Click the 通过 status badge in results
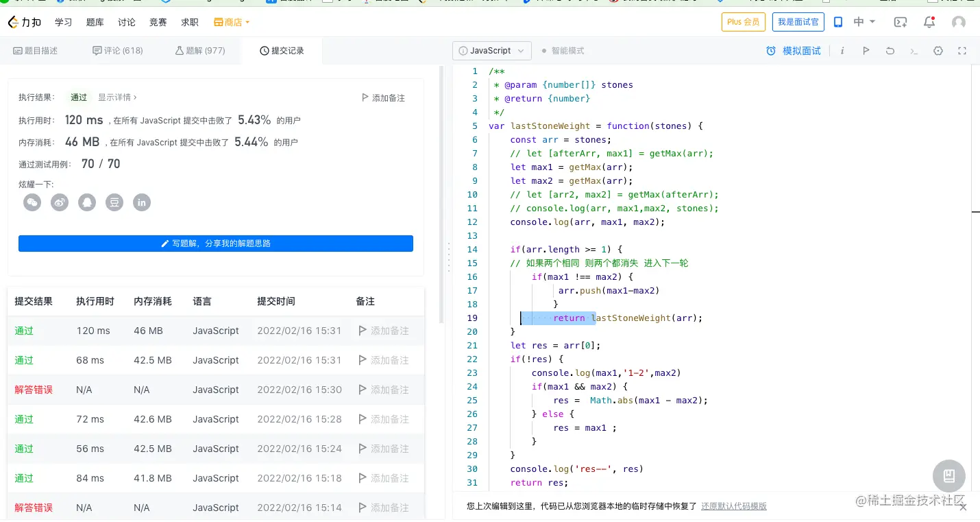This screenshot has height=522, width=980. point(79,97)
